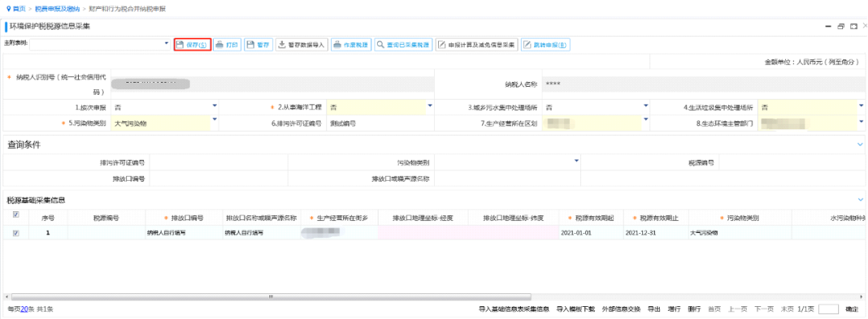The height and width of the screenshot is (319, 868).
Task: Click row 1 排放口地理坐标-纬度 cell
Action: tap(514, 233)
